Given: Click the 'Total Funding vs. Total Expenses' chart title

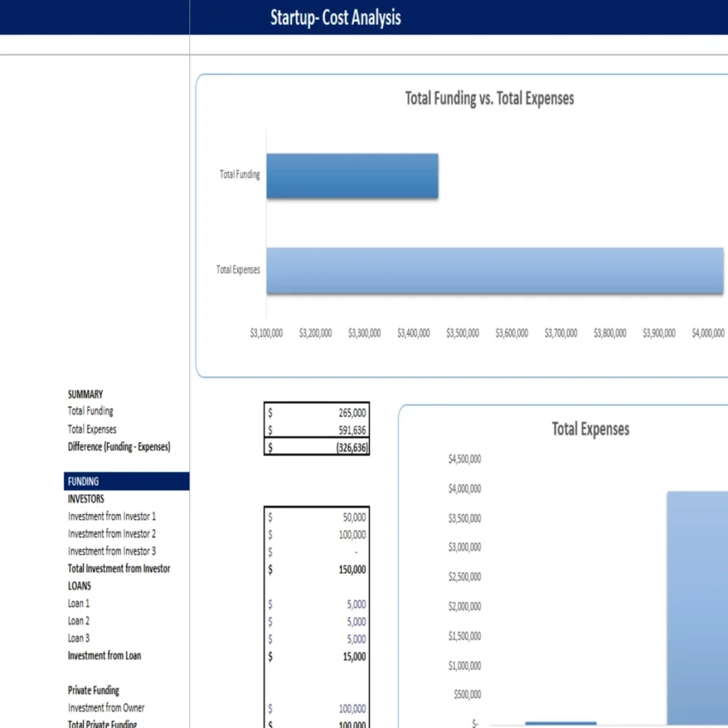Looking at the screenshot, I should pyautogui.click(x=489, y=98).
